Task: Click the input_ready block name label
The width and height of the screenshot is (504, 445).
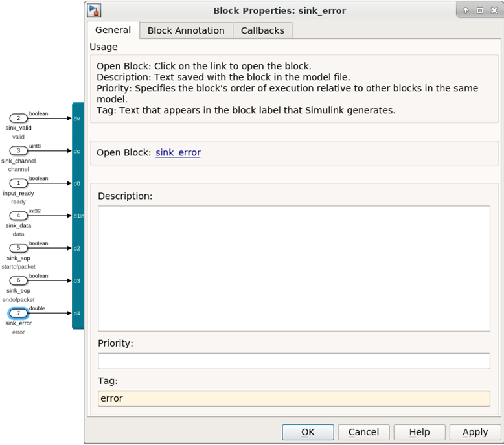Action: (18, 193)
